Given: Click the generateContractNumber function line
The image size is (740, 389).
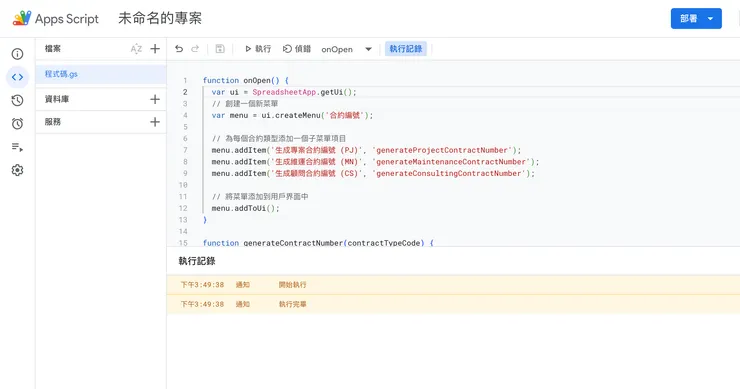Looking at the screenshot, I should 318,243.
